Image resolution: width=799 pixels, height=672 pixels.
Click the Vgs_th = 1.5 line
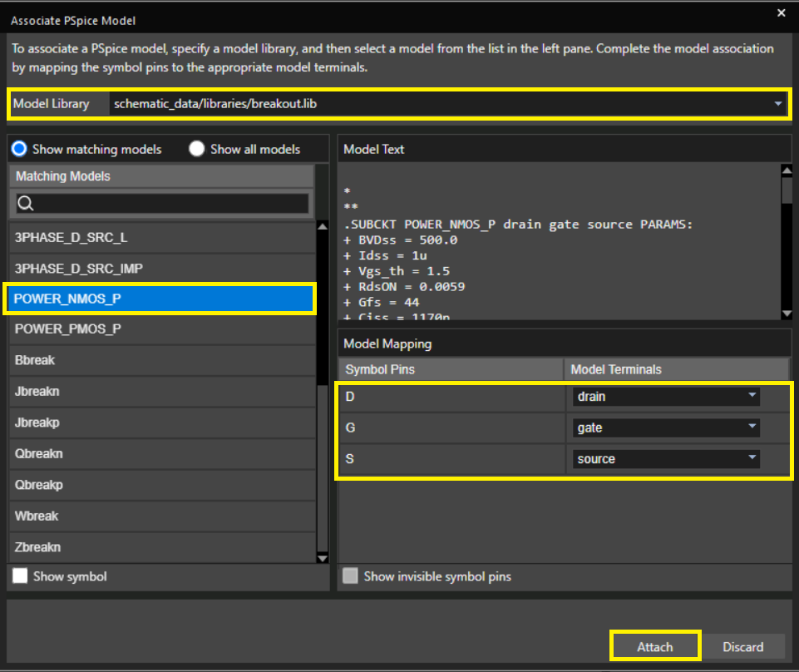(x=397, y=271)
